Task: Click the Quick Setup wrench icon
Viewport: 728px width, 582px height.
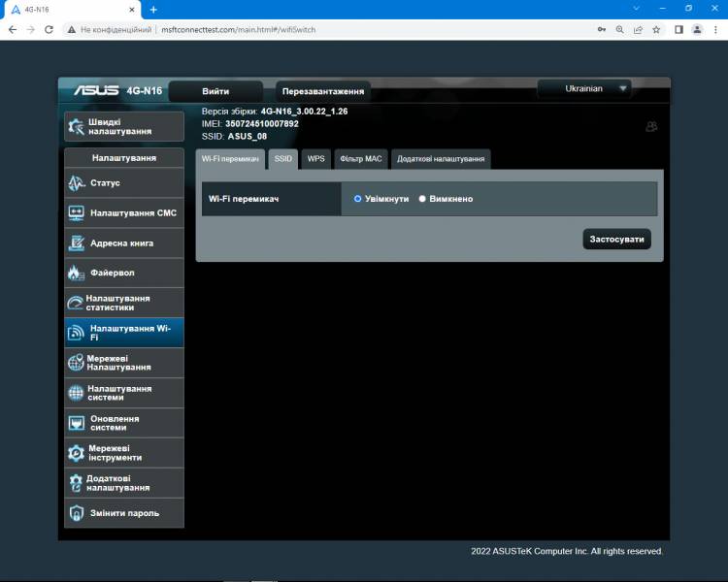Action: tap(76, 126)
